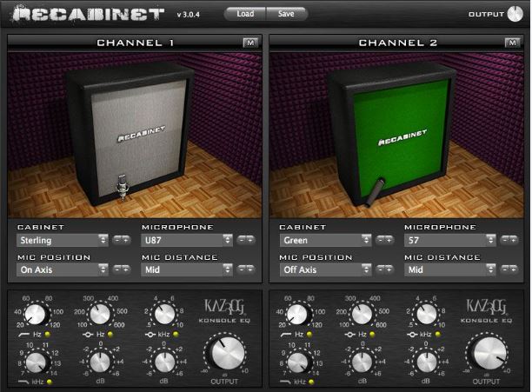Click minus button next to Channel 1 Mic Distance

coord(242,269)
